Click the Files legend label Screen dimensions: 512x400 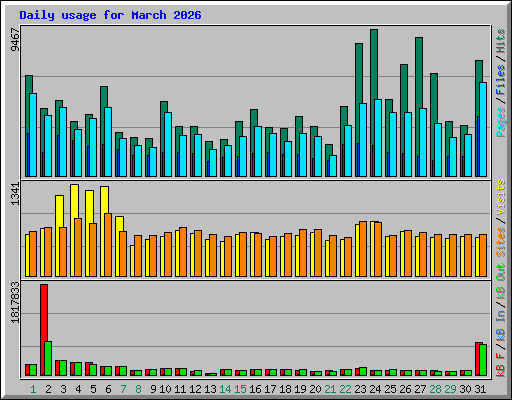pos(501,80)
